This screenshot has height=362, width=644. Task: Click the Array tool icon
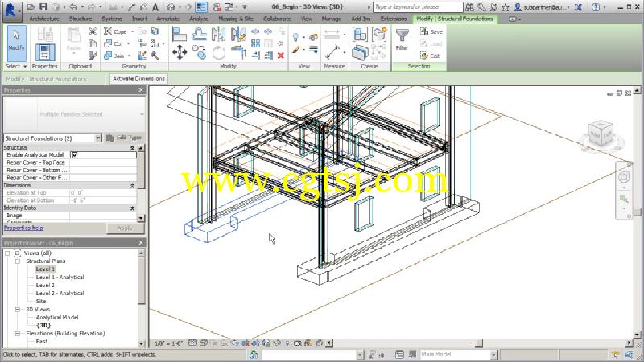255,43
